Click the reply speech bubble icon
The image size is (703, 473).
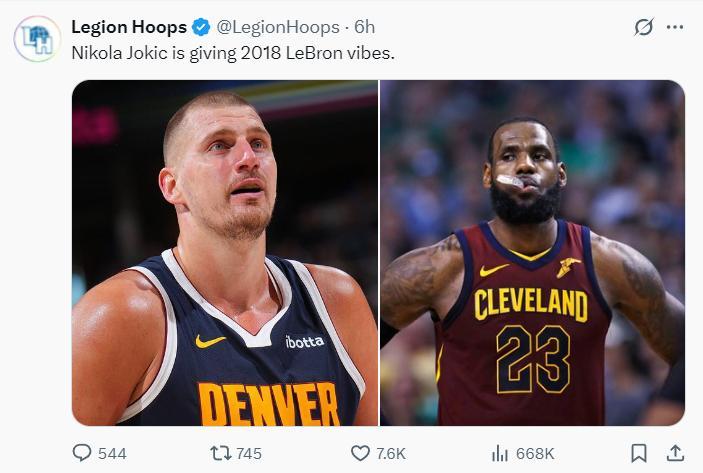[82, 453]
